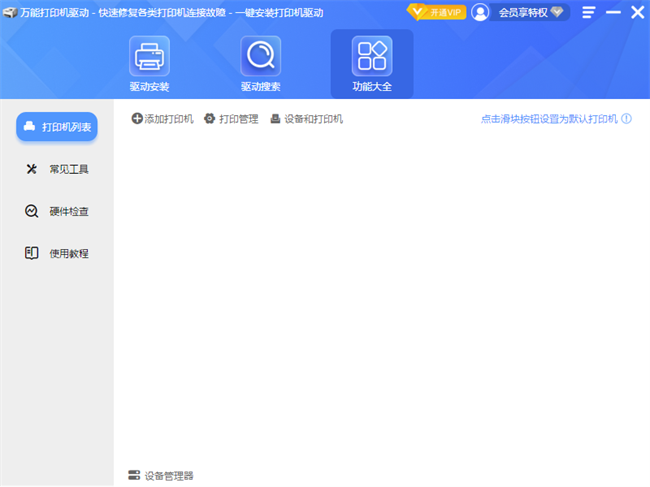Open the 驱动安装 printer icon tab
Screen dimensions: 650x487
click(x=149, y=63)
